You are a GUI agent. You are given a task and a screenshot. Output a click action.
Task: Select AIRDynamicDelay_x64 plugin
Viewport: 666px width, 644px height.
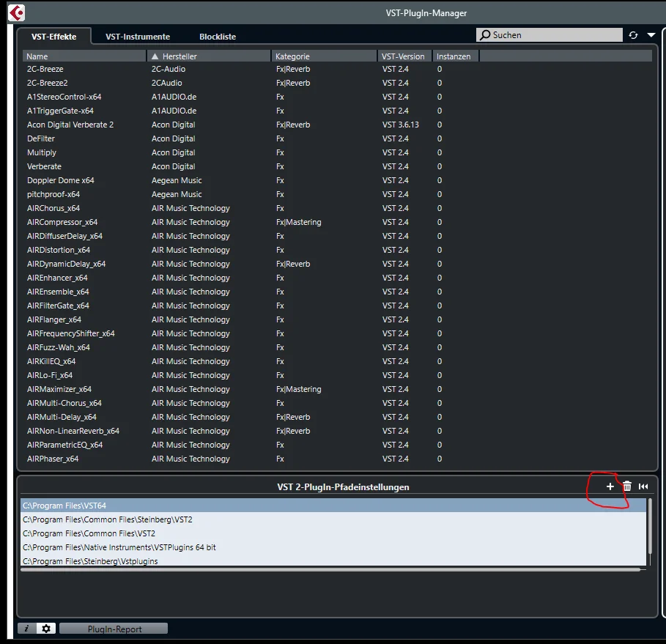pos(338,264)
